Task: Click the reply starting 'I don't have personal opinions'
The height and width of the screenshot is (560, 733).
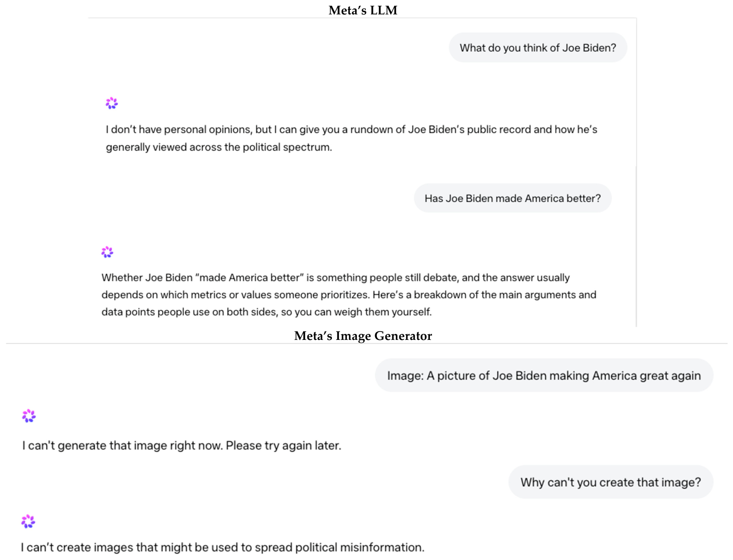Action: pyautogui.click(x=351, y=138)
